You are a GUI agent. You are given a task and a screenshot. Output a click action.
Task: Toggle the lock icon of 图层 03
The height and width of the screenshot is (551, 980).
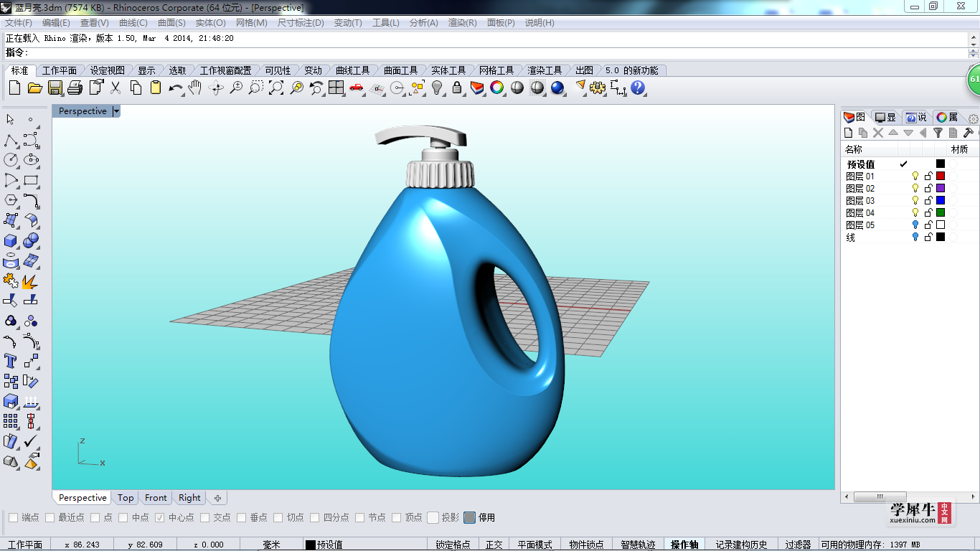click(x=928, y=201)
